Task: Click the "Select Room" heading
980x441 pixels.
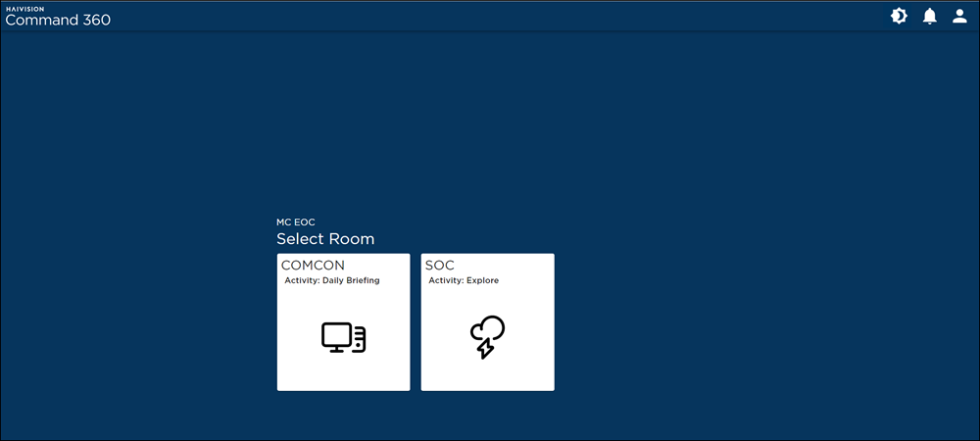Action: coord(324,239)
